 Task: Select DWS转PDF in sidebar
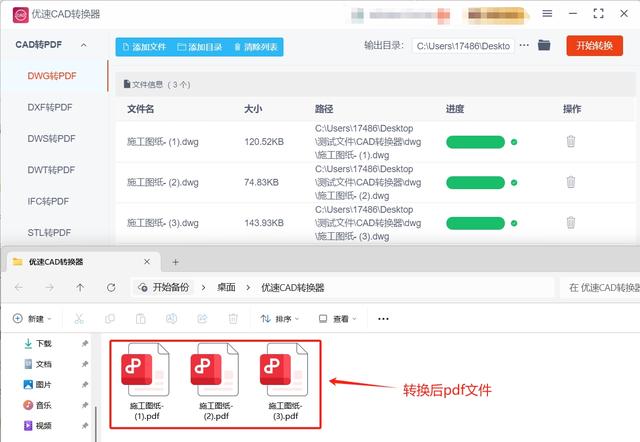pos(51,139)
